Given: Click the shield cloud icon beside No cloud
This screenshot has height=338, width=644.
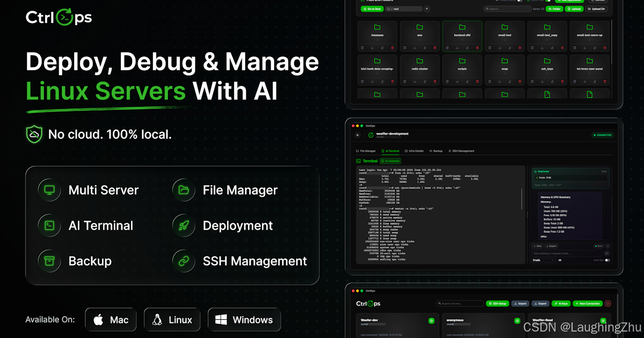Looking at the screenshot, I should point(34,134).
